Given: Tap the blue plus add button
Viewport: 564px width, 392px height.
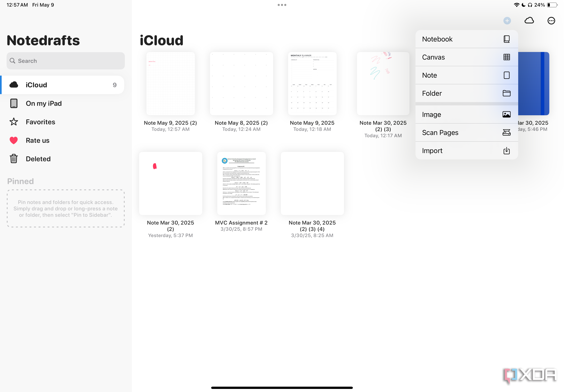Looking at the screenshot, I should (x=507, y=21).
